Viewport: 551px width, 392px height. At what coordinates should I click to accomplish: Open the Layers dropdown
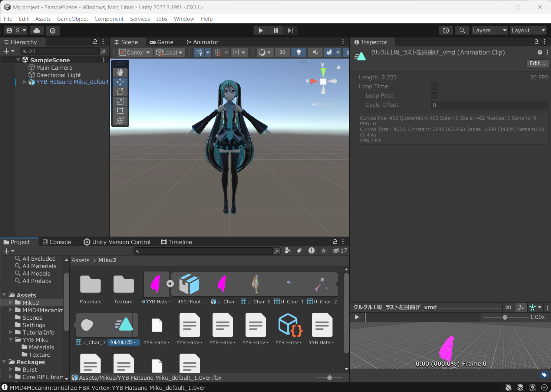click(489, 30)
